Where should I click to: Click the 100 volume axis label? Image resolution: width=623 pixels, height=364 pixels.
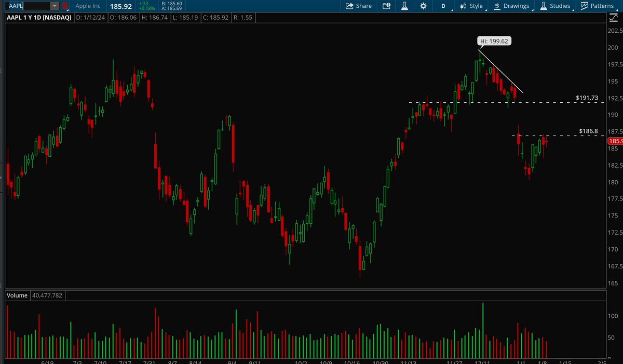(x=614, y=316)
